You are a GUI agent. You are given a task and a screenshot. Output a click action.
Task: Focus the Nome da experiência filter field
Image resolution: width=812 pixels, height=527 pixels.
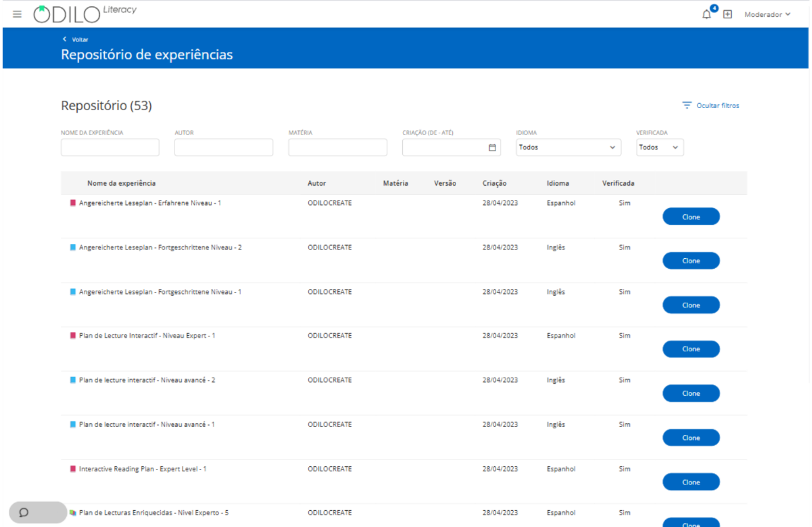(110, 148)
